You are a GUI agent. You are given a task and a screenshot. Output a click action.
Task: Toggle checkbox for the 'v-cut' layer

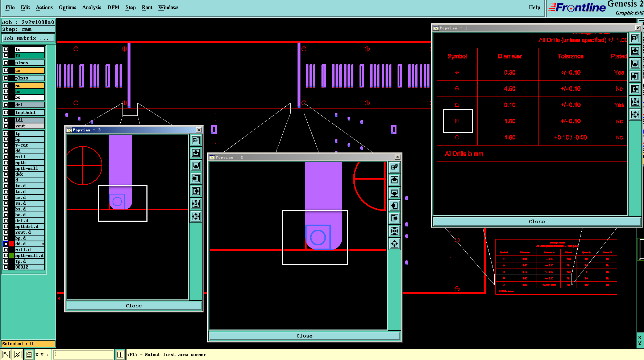(6, 145)
